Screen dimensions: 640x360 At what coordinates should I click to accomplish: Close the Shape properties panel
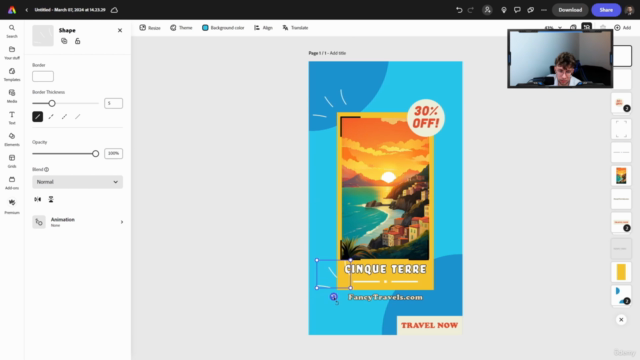coord(120,30)
